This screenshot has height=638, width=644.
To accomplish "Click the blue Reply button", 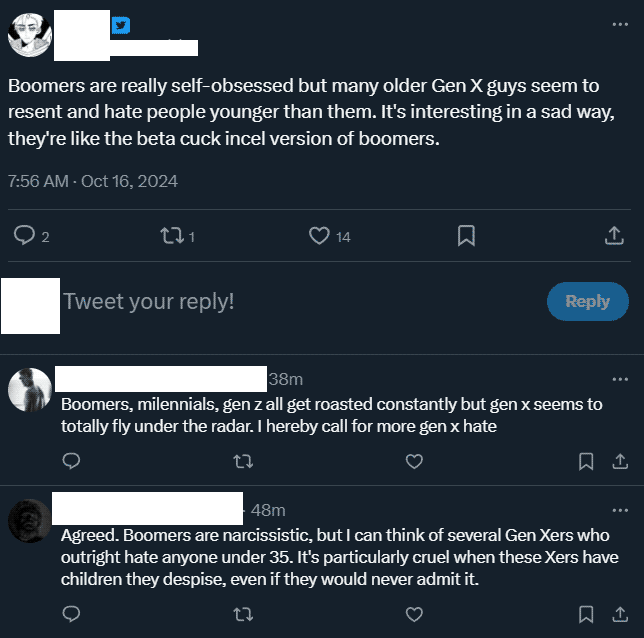I will pos(588,301).
